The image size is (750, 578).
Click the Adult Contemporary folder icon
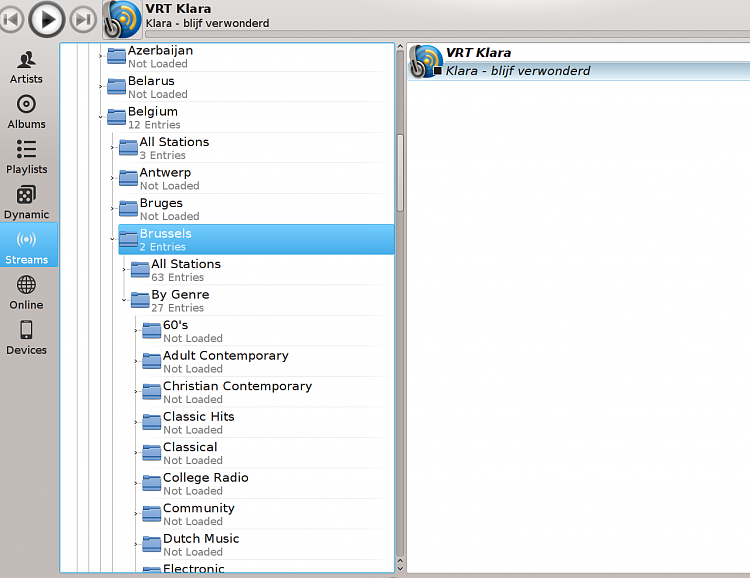tap(152, 361)
